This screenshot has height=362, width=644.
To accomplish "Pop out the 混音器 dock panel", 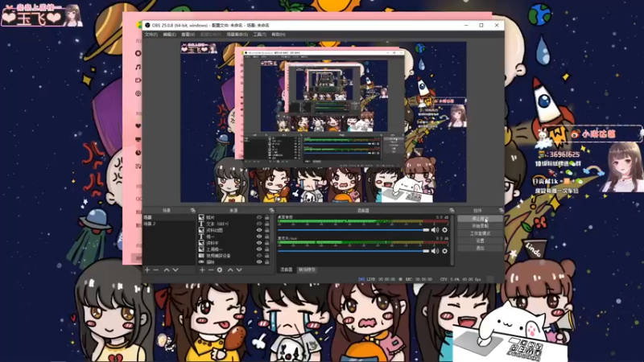I will [x=452, y=211].
